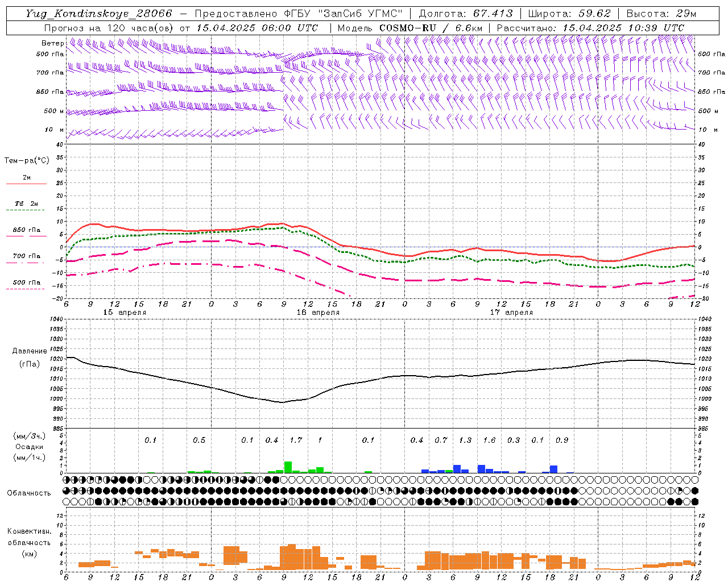This screenshot has width=728, height=582.
Task: Select the "Облачность" cloud cover label
Action: point(29,493)
